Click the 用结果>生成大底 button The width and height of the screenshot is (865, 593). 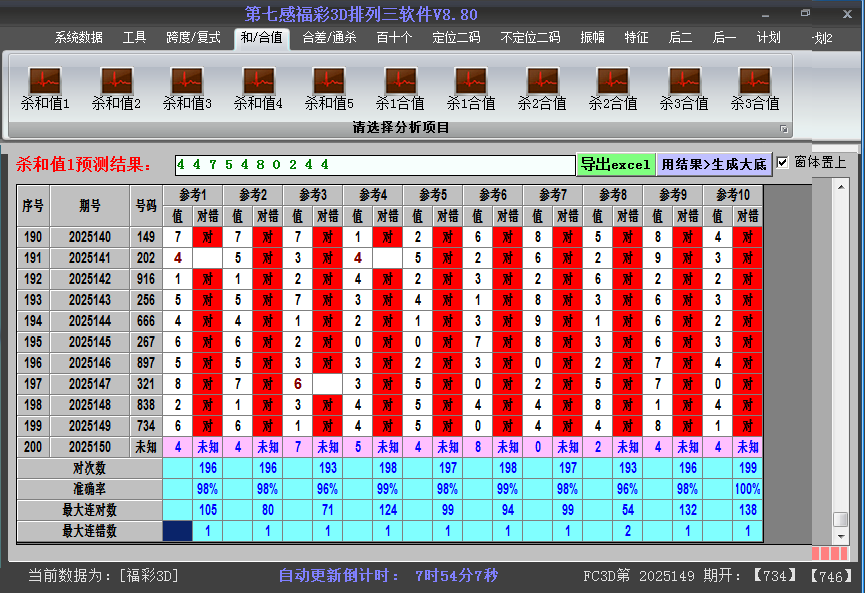click(714, 164)
